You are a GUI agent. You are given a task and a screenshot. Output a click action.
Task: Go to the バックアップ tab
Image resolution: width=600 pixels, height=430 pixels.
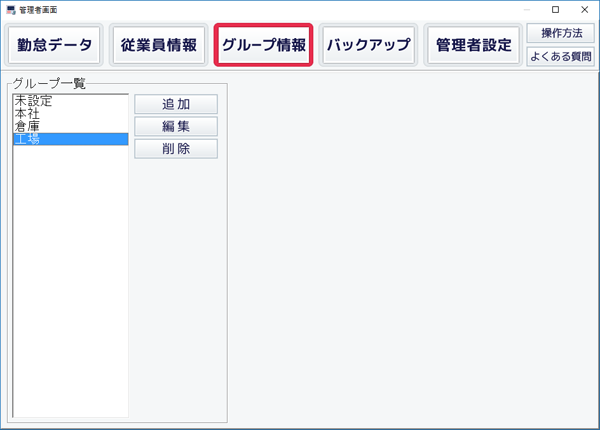coord(369,46)
